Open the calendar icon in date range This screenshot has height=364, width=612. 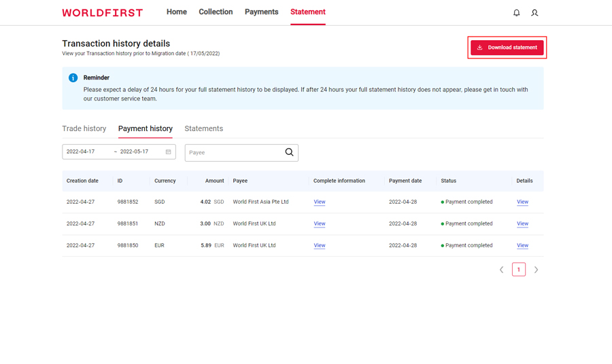[x=168, y=151]
